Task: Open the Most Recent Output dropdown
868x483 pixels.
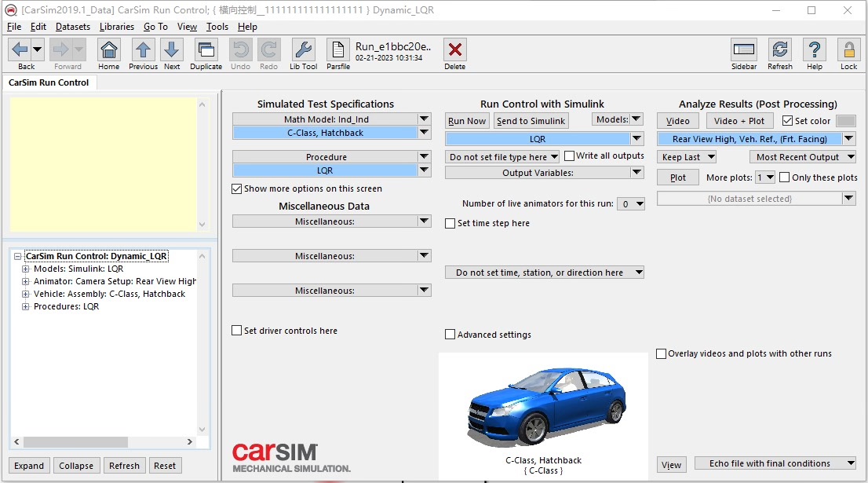Action: tap(803, 157)
